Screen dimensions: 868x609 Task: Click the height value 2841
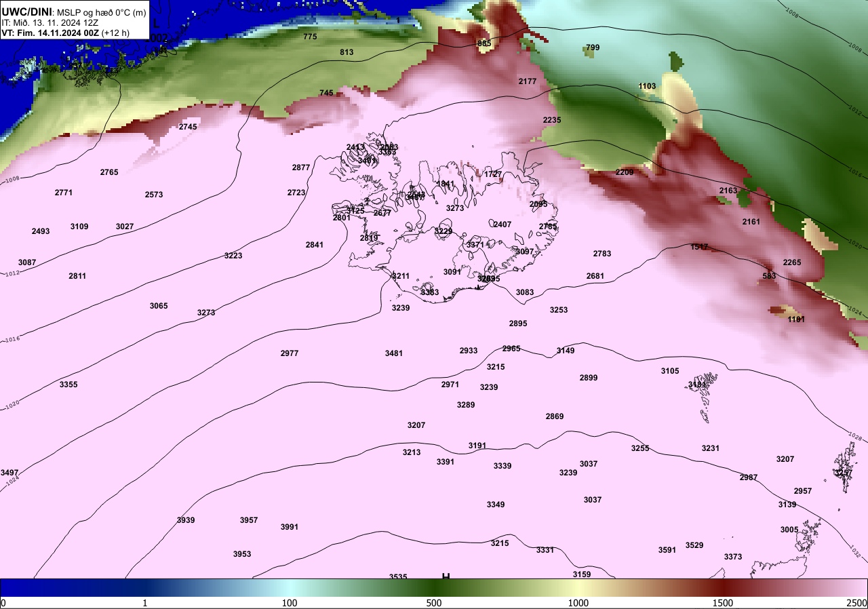coord(315,245)
